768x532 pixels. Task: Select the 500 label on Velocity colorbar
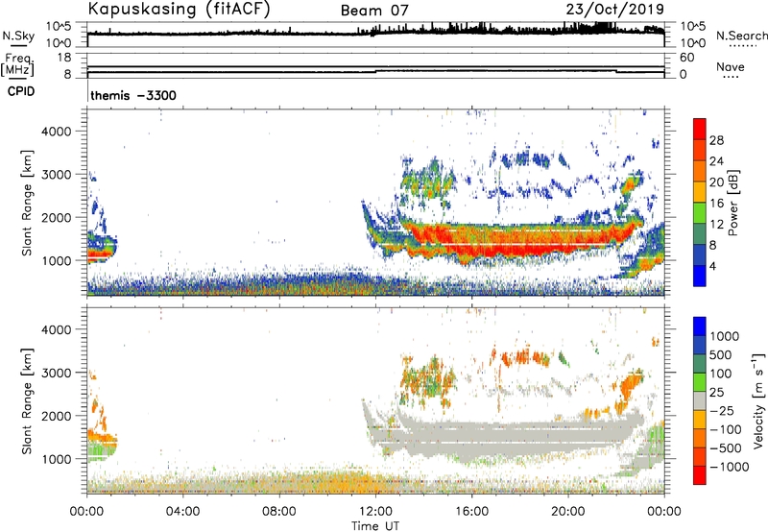[721, 354]
